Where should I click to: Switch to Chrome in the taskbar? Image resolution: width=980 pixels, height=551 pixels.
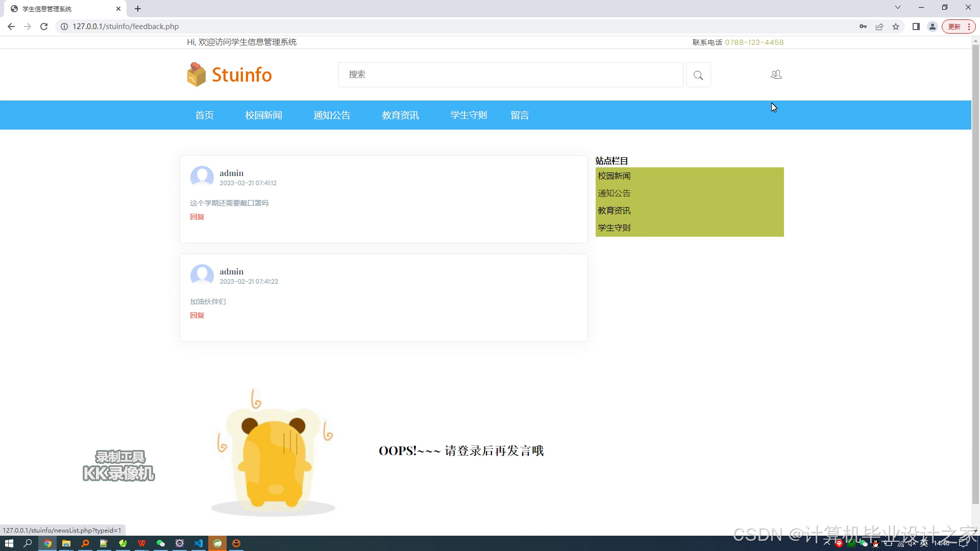point(47,543)
